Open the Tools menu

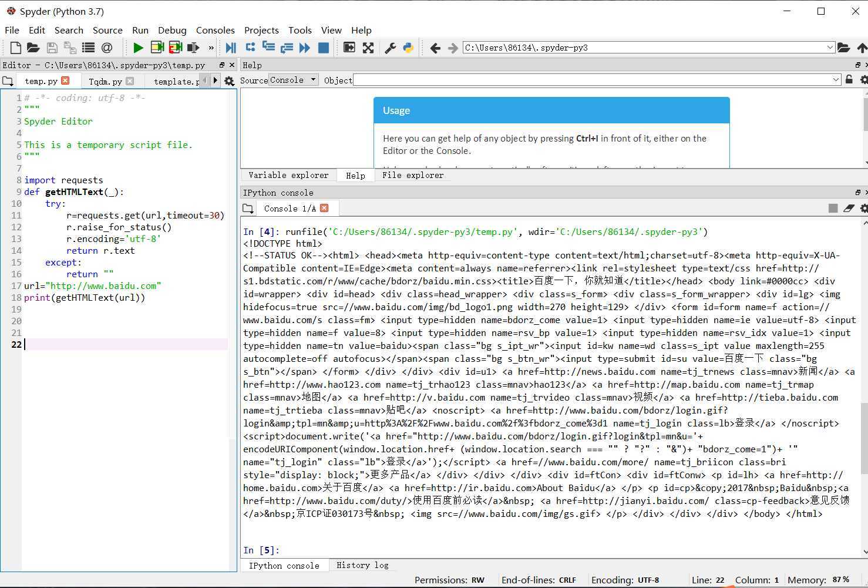point(300,30)
